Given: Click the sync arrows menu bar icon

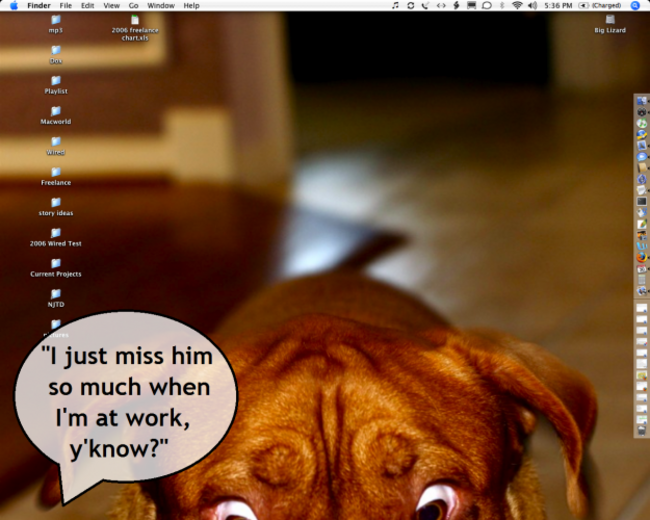Looking at the screenshot, I should click(x=410, y=5).
